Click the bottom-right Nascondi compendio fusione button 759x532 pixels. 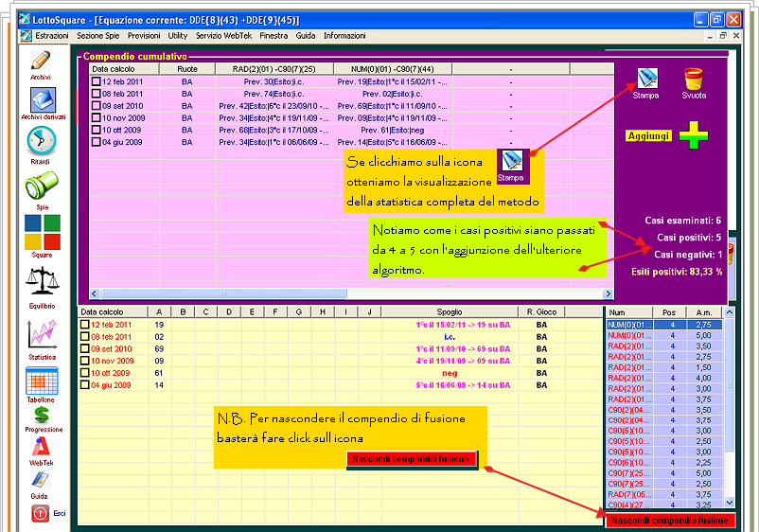pyautogui.click(x=670, y=521)
